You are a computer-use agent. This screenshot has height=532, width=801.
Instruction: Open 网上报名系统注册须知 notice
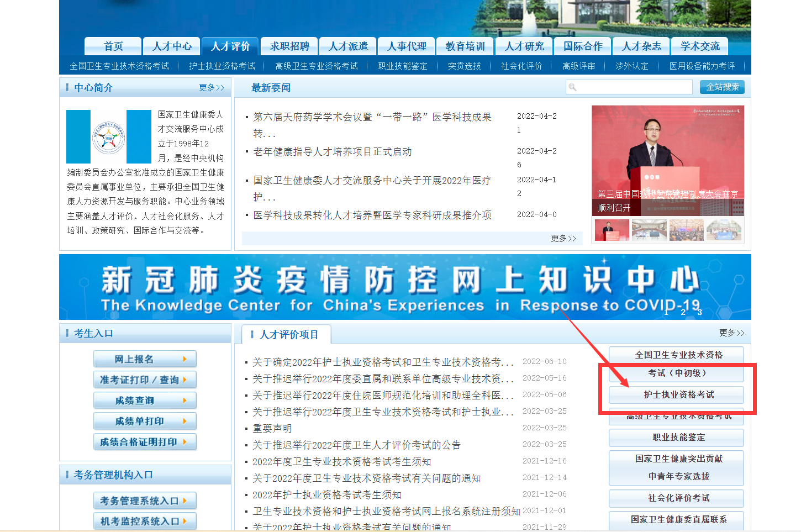(x=386, y=512)
